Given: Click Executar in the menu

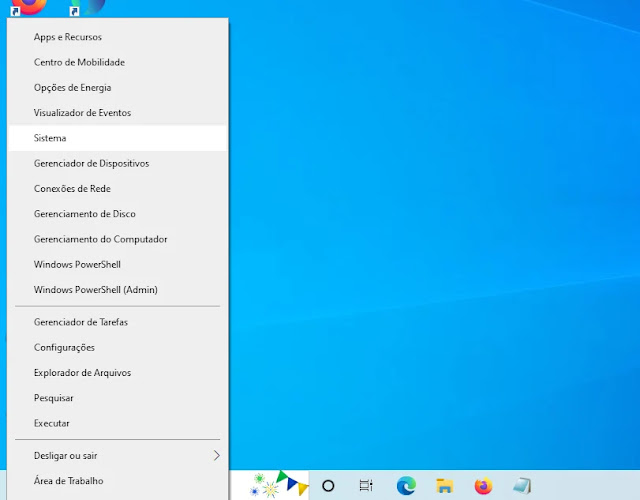Looking at the screenshot, I should click(x=52, y=423).
